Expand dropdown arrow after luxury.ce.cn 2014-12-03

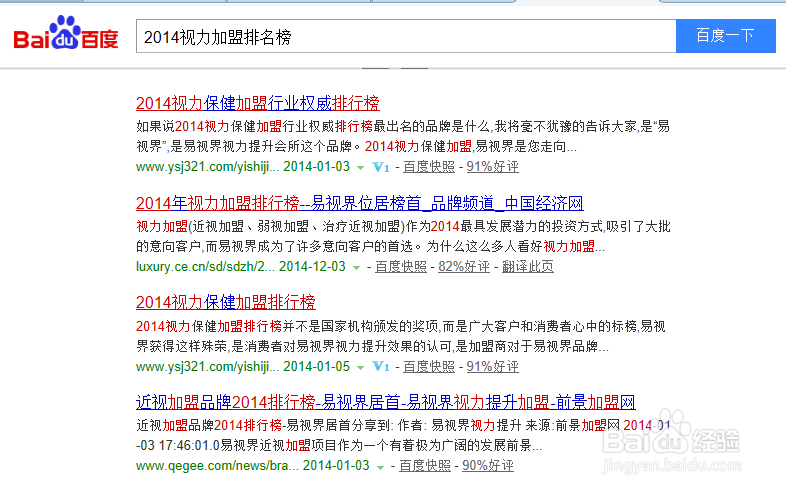click(x=356, y=268)
